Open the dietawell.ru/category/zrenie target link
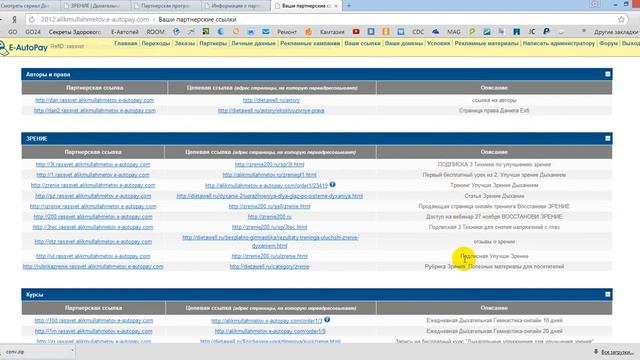Screen dimensions: 640x360 tap(269, 266)
